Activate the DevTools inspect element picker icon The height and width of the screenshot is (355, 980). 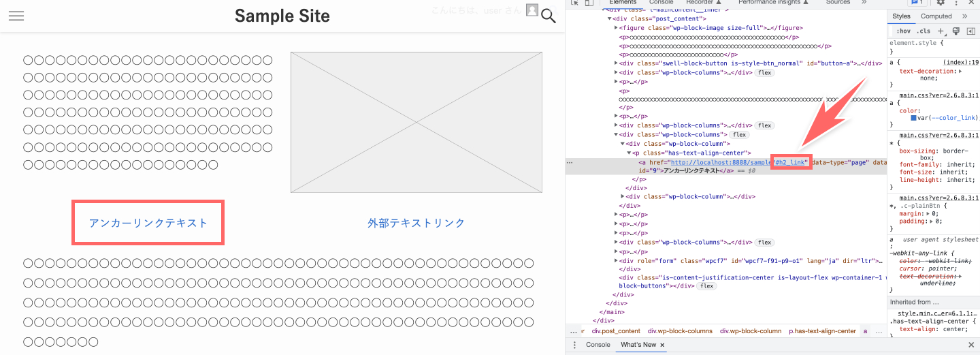575,3
